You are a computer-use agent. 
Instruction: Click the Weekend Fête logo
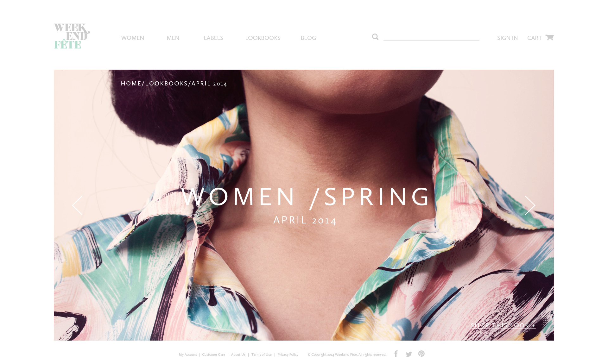(72, 36)
